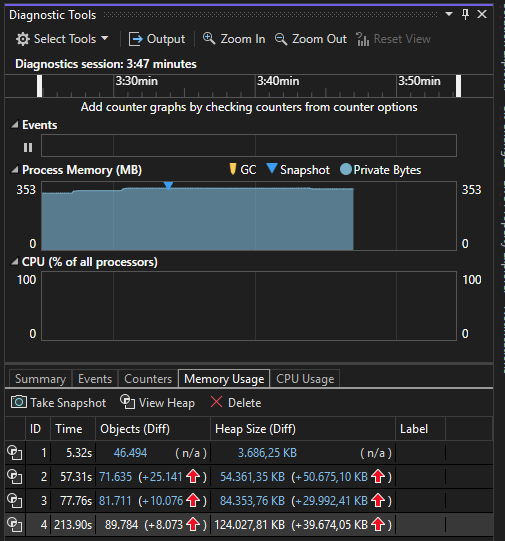Image resolution: width=505 pixels, height=541 pixels.
Task: Click the heap icon for snapshot 1
Action: click(14, 453)
